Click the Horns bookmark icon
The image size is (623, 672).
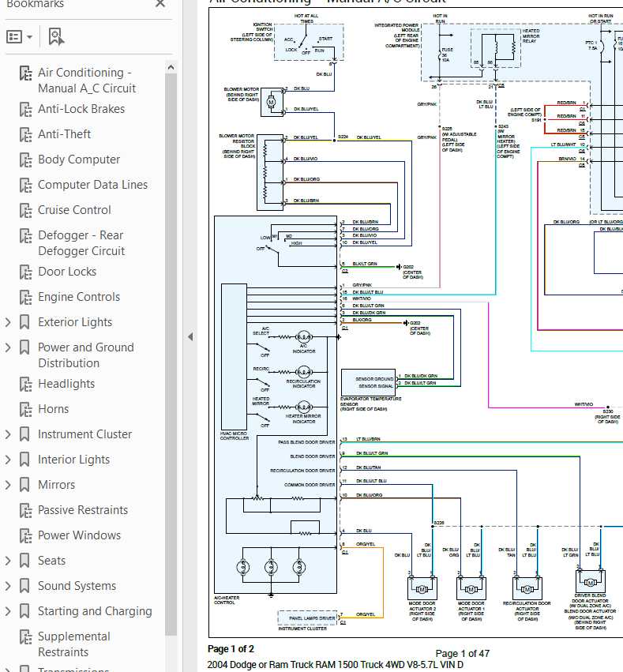pos(26,410)
